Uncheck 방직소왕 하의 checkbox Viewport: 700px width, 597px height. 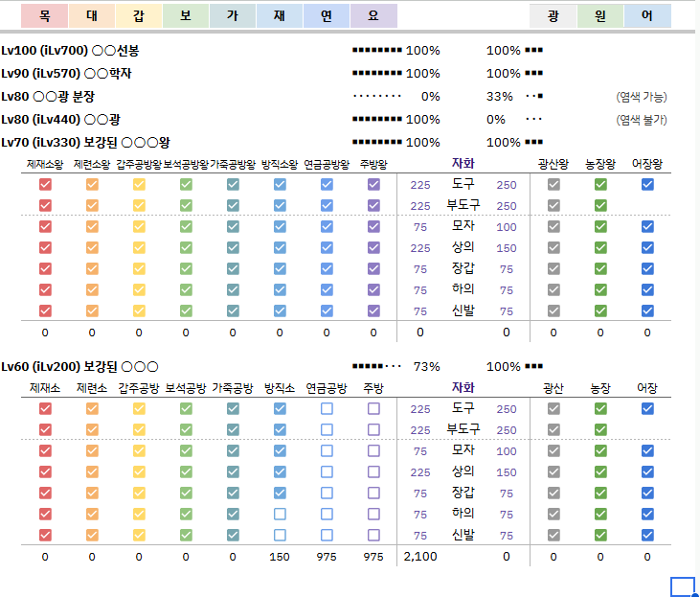pyautogui.click(x=280, y=289)
